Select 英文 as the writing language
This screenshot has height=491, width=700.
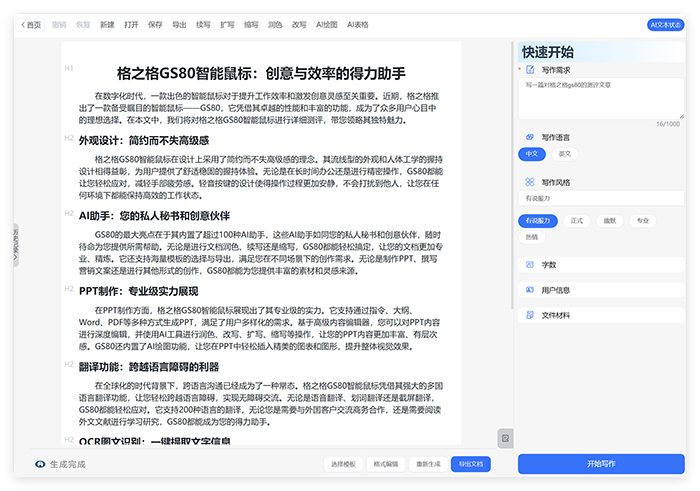(x=564, y=154)
